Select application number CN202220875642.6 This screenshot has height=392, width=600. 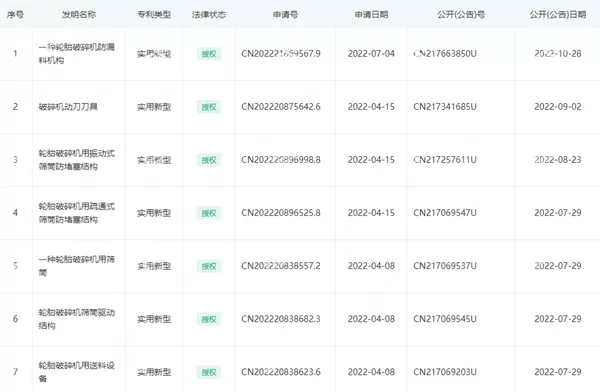pyautogui.click(x=281, y=107)
